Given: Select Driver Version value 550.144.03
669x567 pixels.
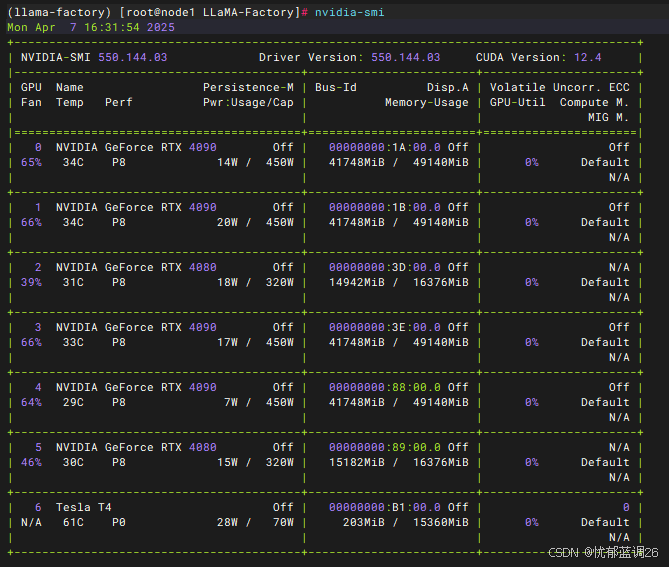Looking at the screenshot, I should pyautogui.click(x=405, y=57).
